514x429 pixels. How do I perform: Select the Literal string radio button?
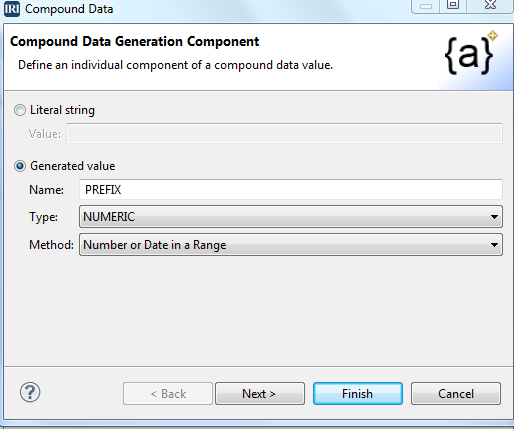click(20, 110)
